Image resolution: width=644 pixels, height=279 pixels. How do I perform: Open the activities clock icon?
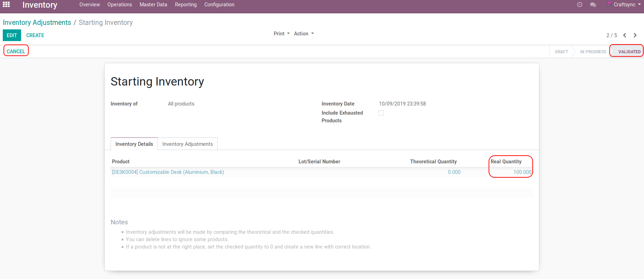(580, 5)
